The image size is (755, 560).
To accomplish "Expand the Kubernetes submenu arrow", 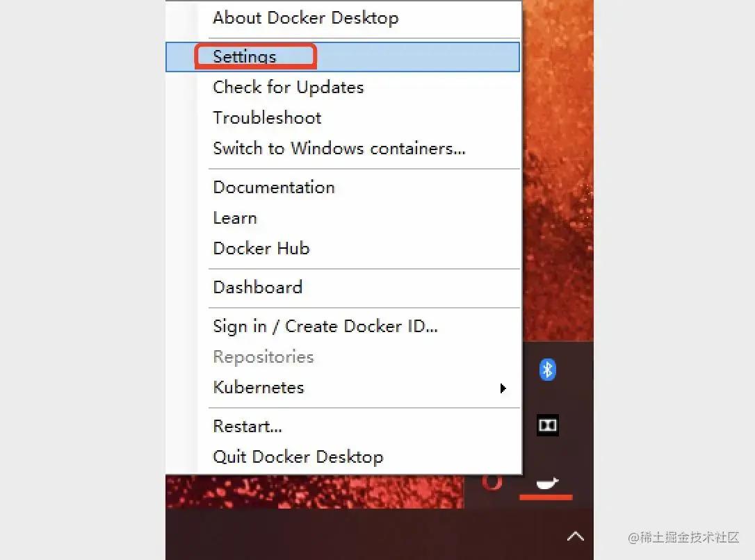I will (x=503, y=388).
